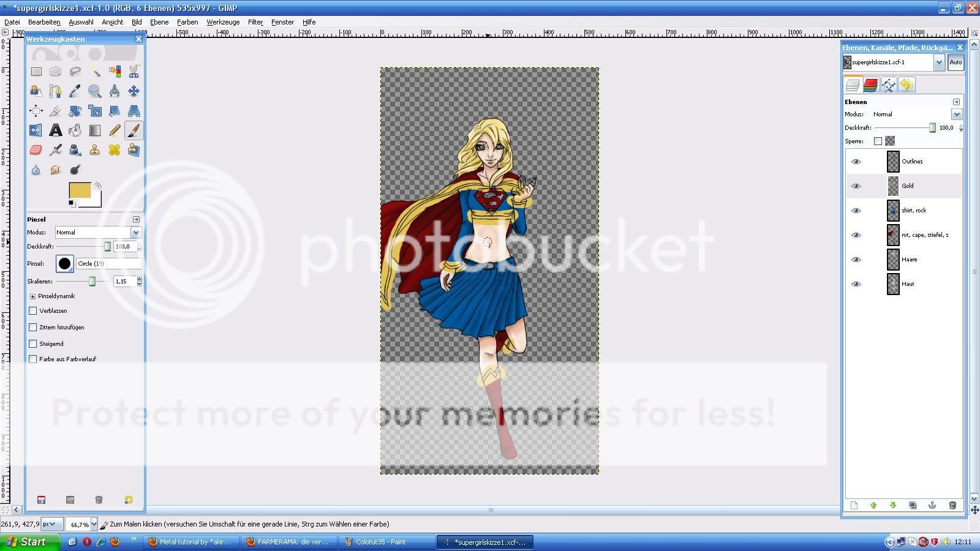This screenshot has width=980, height=551.
Task: Create a new layer with the page icon
Action: pos(854,506)
